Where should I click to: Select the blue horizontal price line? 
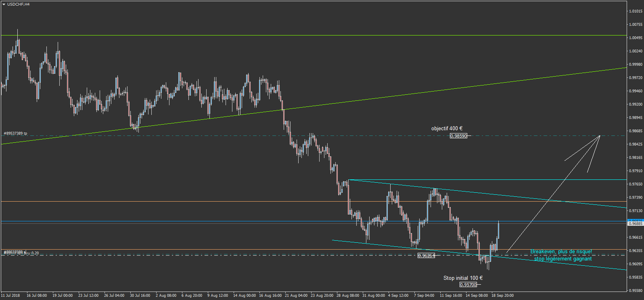[313, 221]
